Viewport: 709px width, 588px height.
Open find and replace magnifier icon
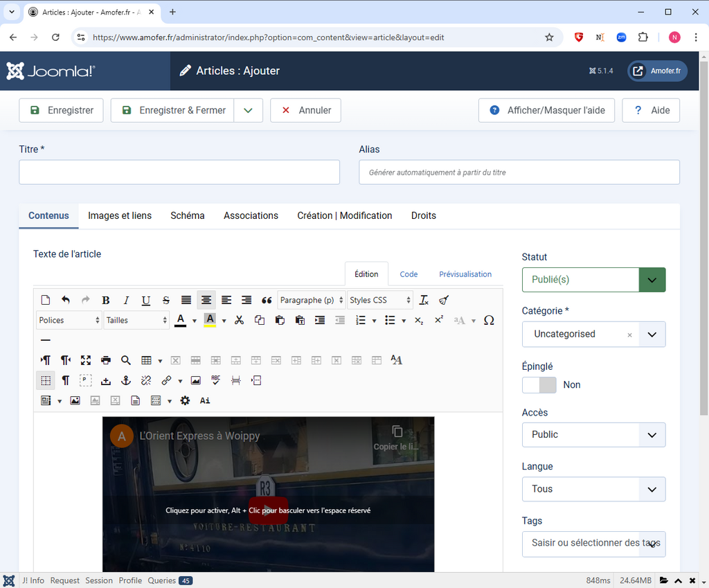tap(126, 360)
